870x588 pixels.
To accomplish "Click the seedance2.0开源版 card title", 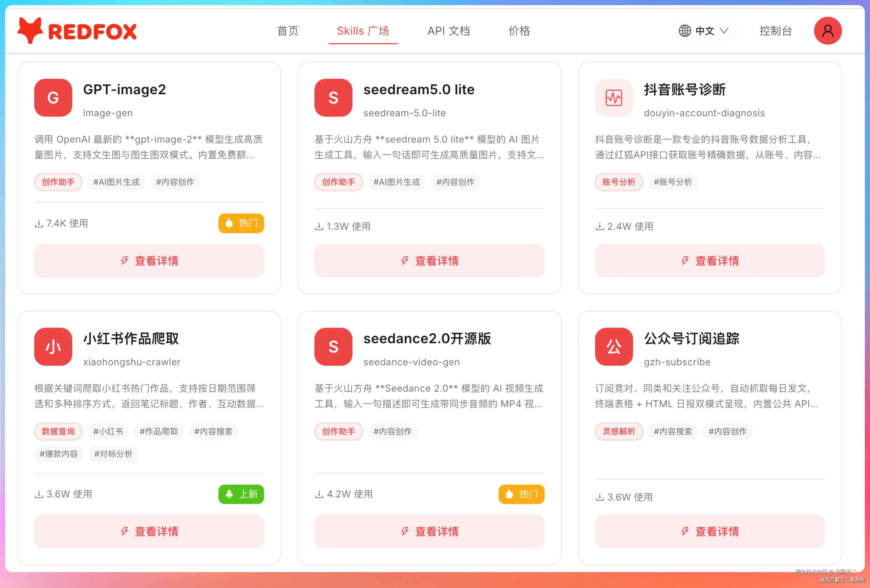I will [x=427, y=338].
